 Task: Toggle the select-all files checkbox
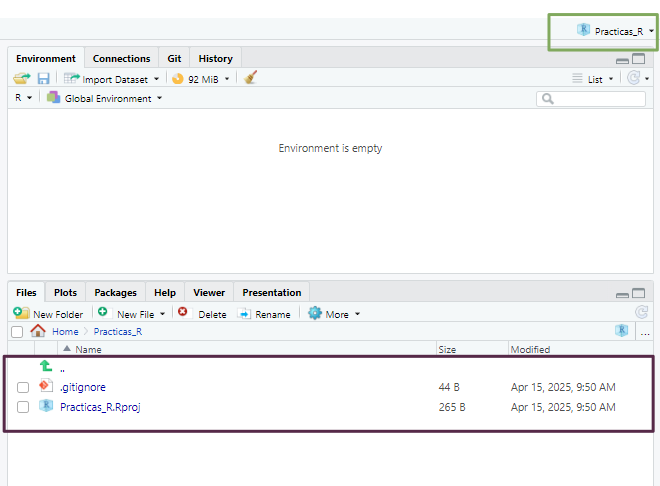(x=17, y=331)
